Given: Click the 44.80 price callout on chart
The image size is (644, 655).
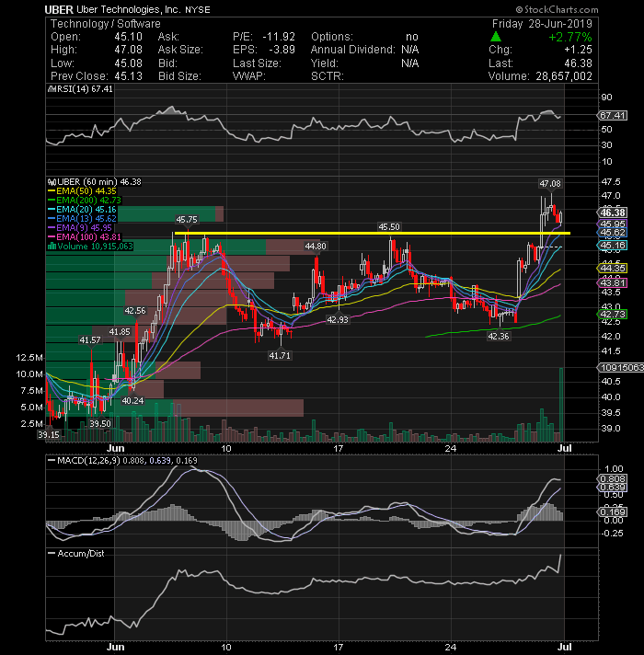Looking at the screenshot, I should (316, 247).
